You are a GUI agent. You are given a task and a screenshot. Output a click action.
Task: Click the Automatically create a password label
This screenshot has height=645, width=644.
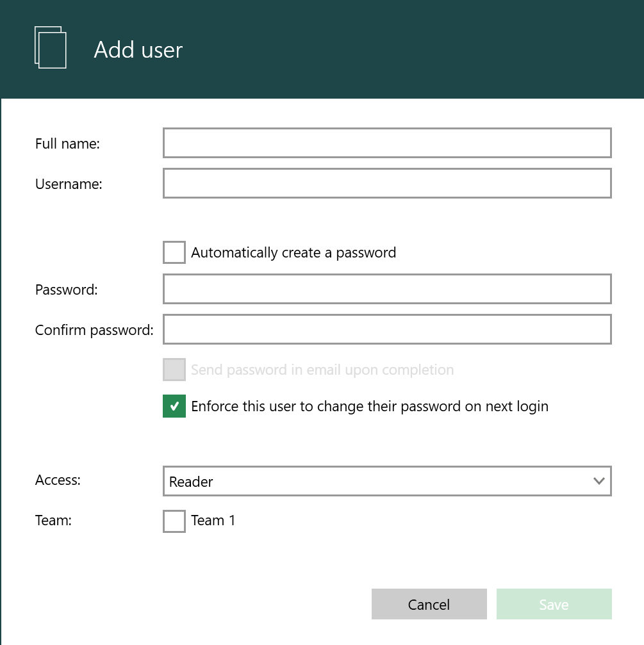[x=293, y=252]
